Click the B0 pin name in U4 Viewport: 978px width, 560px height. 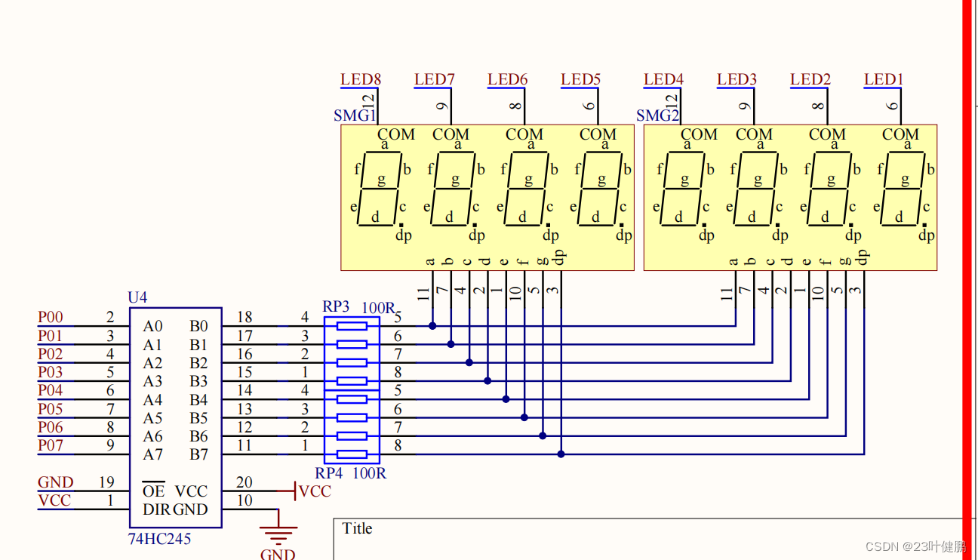(x=198, y=326)
